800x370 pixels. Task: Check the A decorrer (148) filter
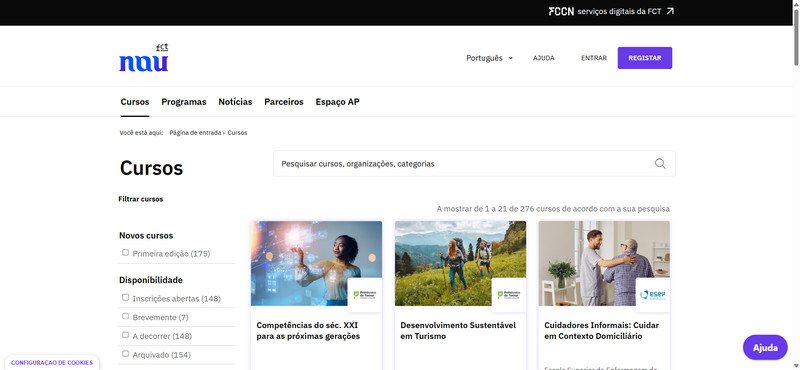tap(126, 335)
